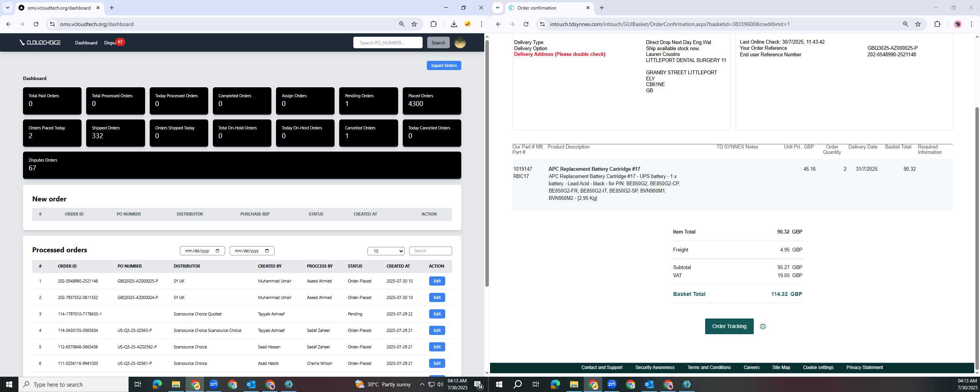Open the start date picker field
The width and height of the screenshot is (980, 392).
coord(202,251)
